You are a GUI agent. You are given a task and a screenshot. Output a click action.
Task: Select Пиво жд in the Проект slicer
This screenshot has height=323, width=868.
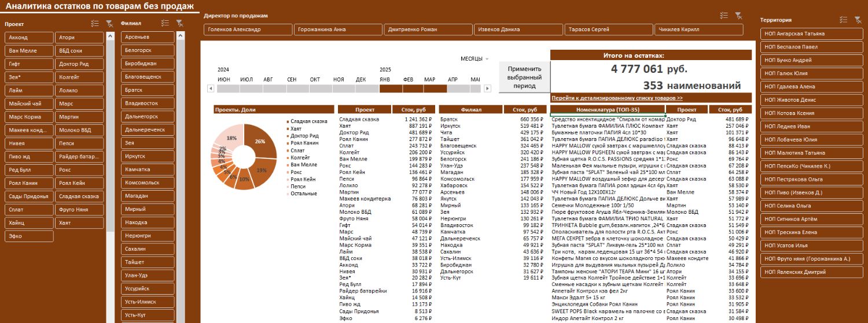[29, 157]
